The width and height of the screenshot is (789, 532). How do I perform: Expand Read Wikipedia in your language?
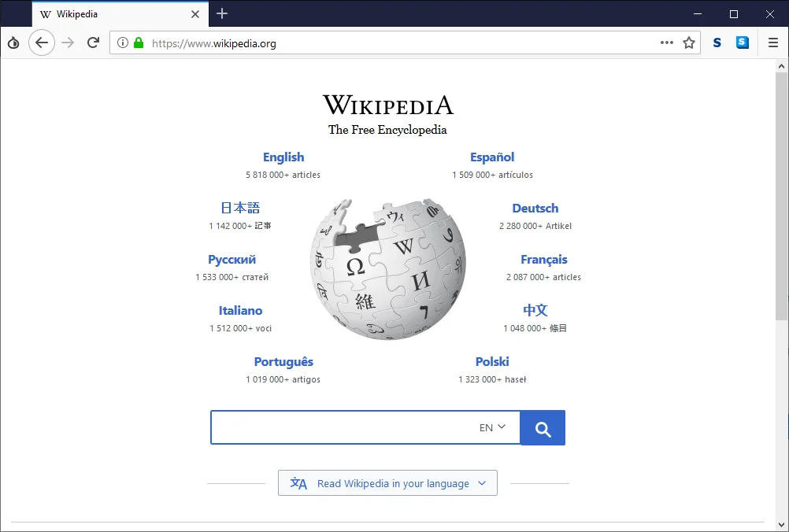387,483
